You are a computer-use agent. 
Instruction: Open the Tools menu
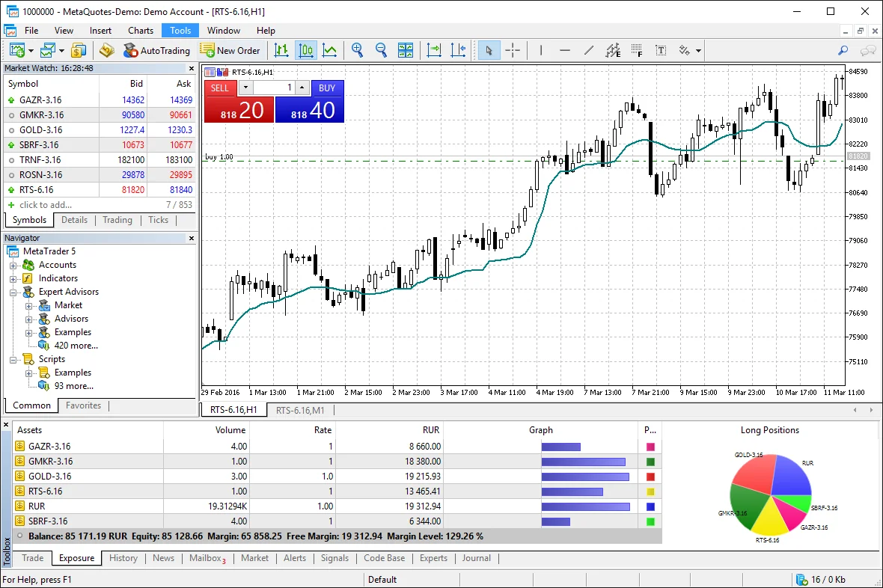click(x=180, y=31)
